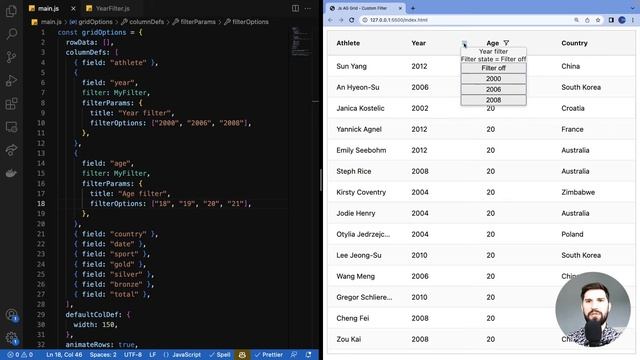The image size is (640, 360).
Task: Open a new browser tab
Action: (x=413, y=8)
